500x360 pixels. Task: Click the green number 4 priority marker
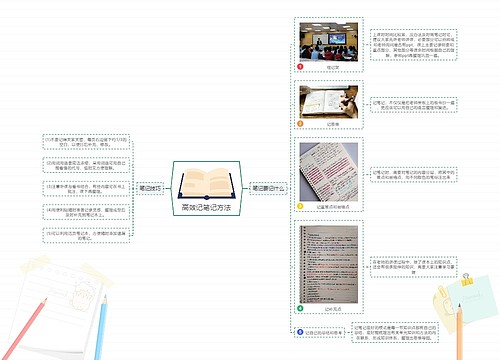click(x=300, y=308)
